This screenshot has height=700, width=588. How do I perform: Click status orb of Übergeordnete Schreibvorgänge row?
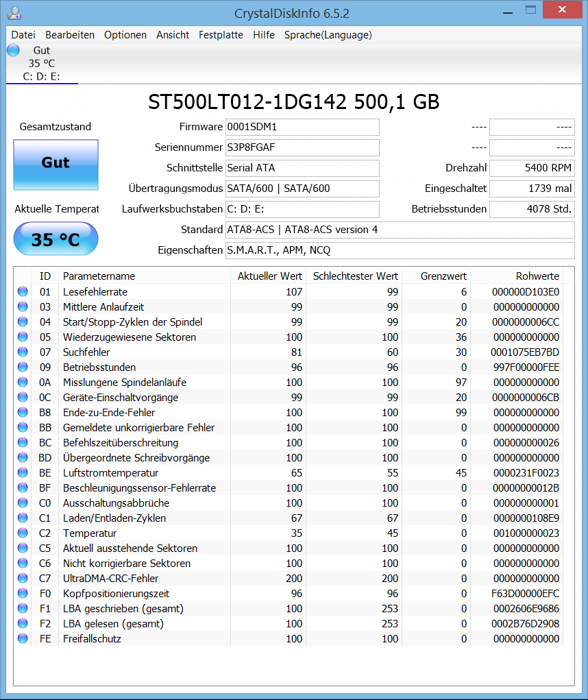[23, 457]
